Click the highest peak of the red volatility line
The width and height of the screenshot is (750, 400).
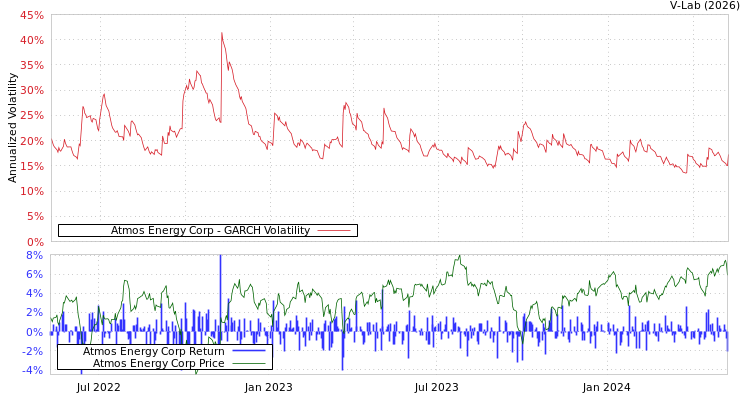(222, 33)
